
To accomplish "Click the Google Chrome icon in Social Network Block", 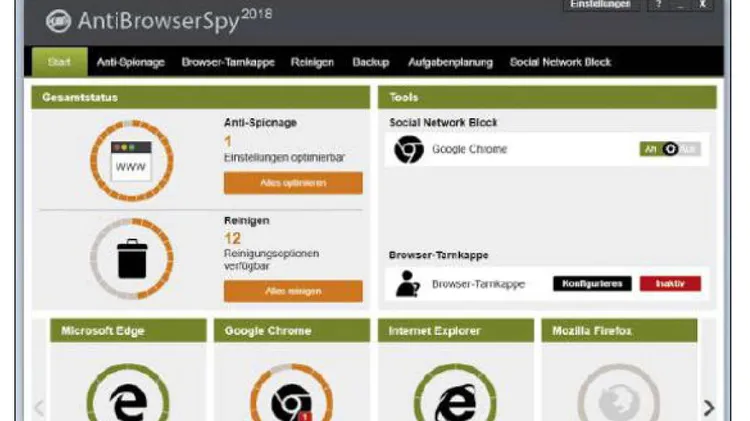I will tap(409, 149).
